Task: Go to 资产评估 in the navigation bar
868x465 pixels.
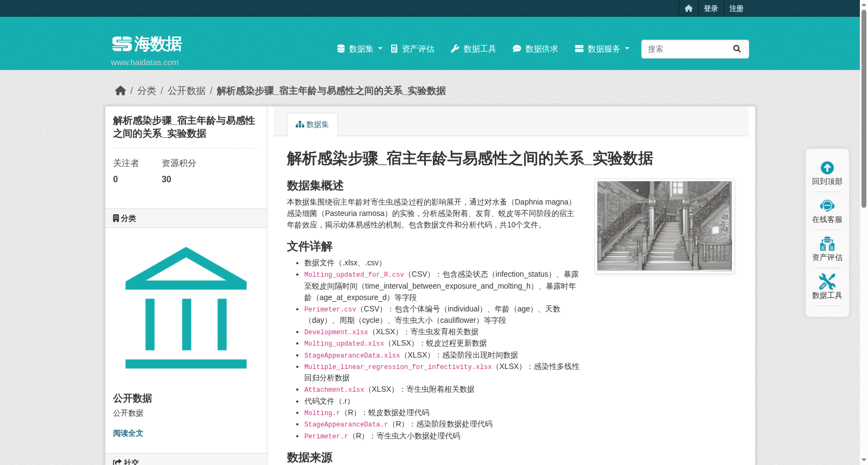Action: [412, 49]
